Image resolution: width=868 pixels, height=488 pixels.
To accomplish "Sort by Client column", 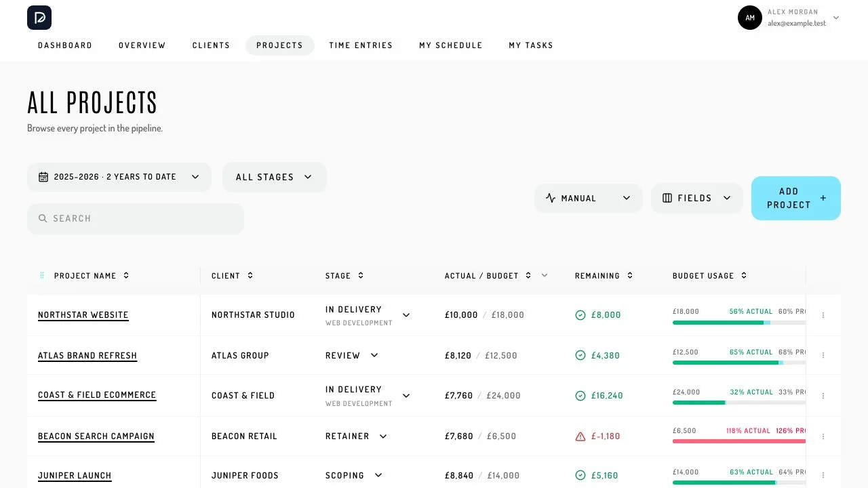I will [x=233, y=276].
